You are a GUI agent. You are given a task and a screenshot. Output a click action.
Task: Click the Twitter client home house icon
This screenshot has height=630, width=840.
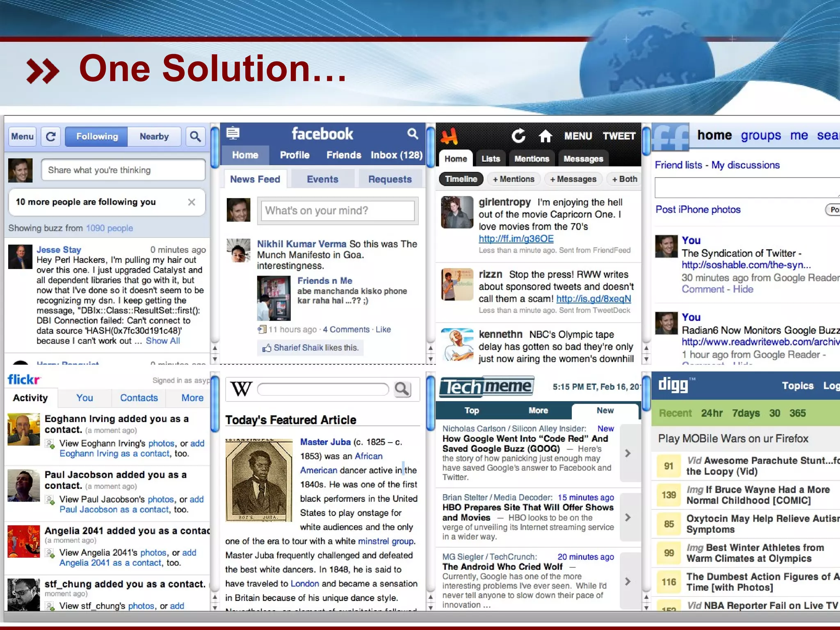tap(545, 136)
